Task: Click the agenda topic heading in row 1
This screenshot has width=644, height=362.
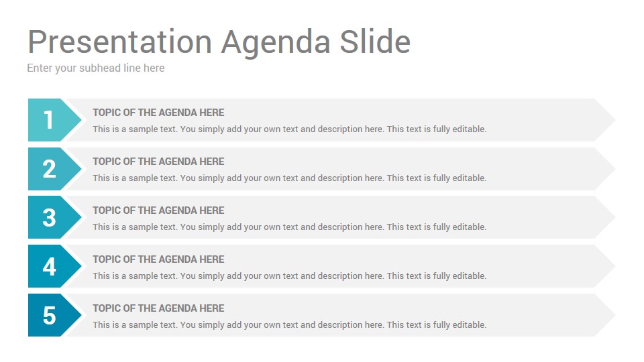Action: pyautogui.click(x=158, y=113)
